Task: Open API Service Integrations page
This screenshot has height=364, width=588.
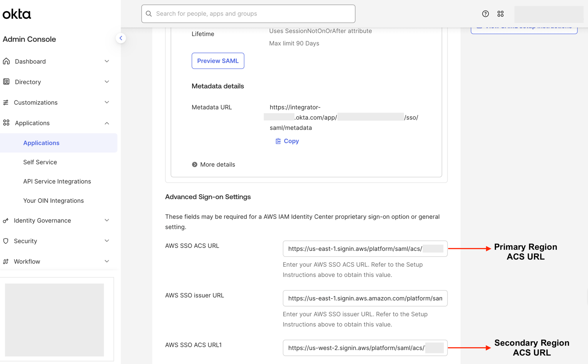Action: pos(57,181)
